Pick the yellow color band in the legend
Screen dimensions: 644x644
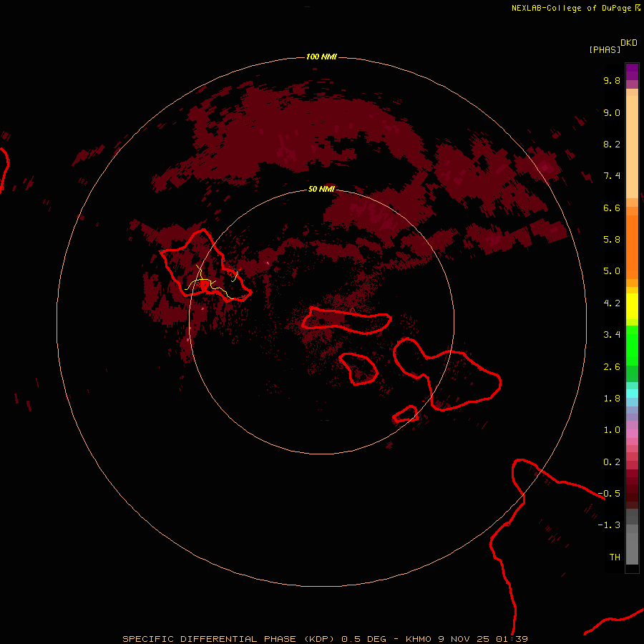632,306
